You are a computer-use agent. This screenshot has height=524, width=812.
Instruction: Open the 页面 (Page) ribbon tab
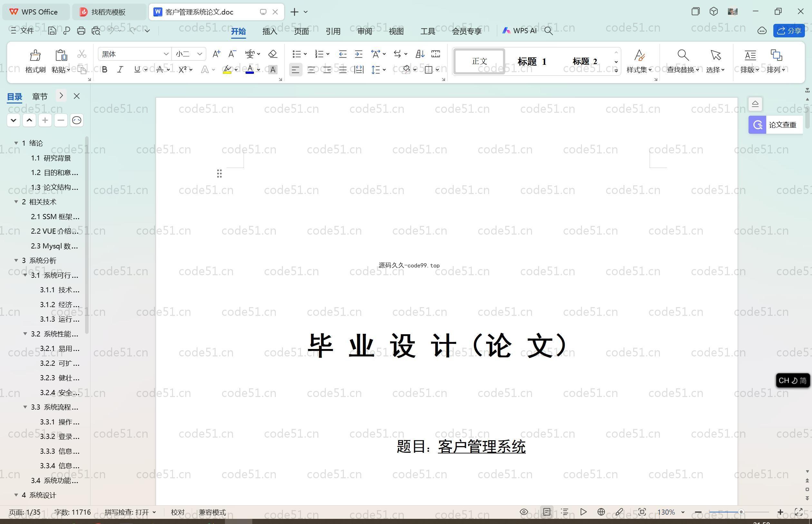coord(301,31)
